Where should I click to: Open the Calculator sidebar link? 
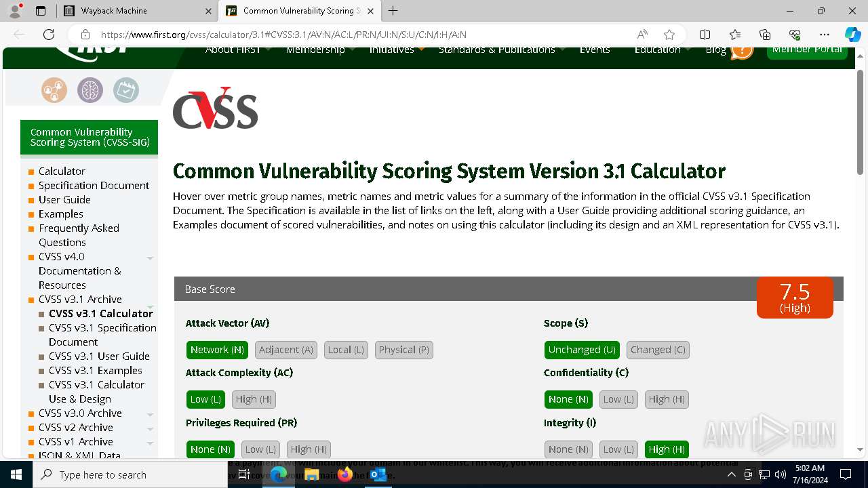click(x=62, y=171)
